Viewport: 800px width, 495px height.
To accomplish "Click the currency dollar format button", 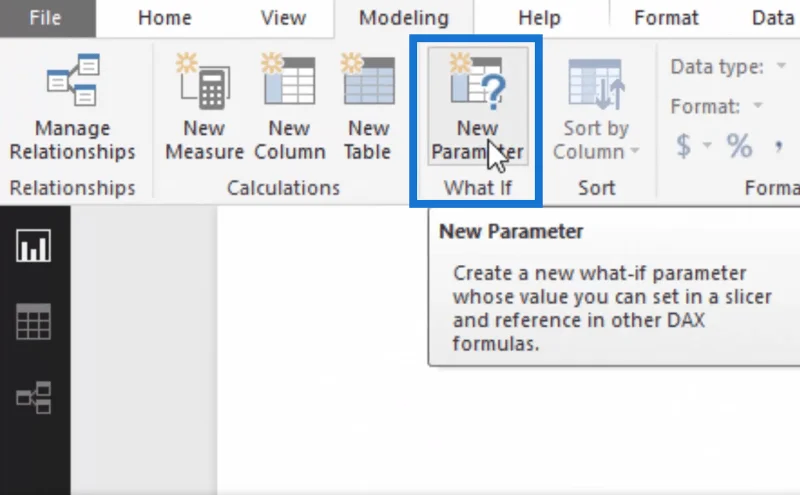I will [683, 145].
